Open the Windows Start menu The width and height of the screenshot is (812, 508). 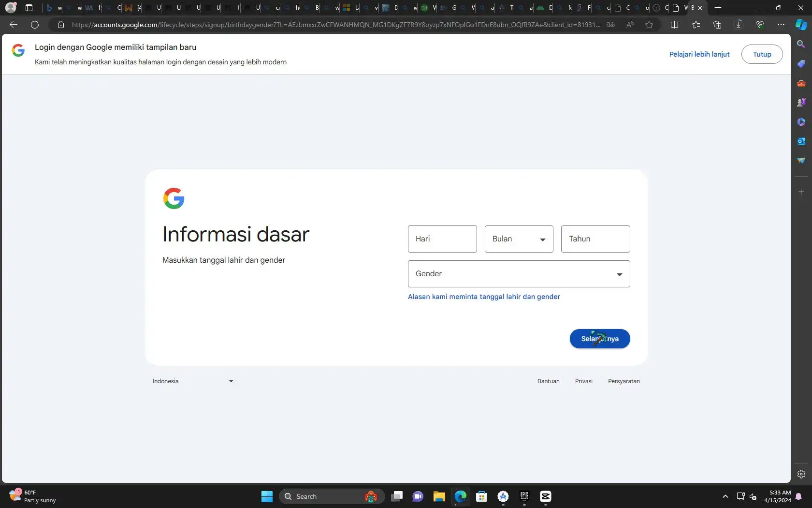(267, 496)
